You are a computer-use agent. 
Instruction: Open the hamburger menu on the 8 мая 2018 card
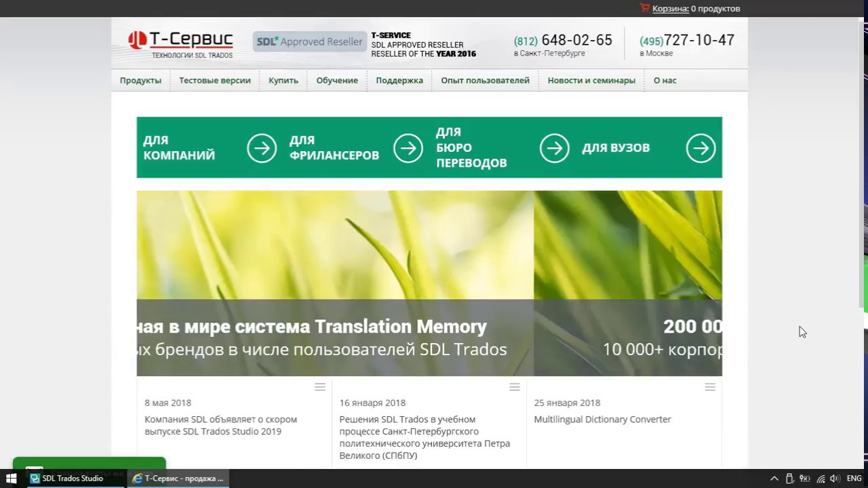click(320, 387)
